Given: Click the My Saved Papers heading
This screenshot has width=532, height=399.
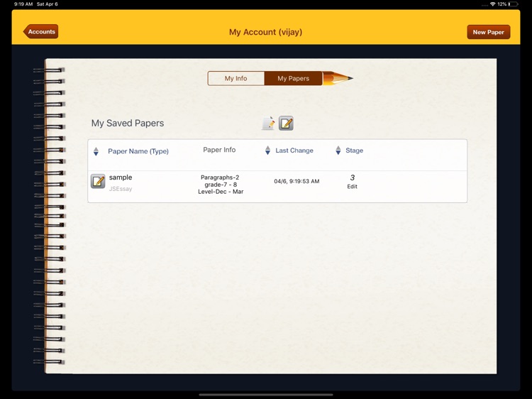Looking at the screenshot, I should (x=128, y=123).
